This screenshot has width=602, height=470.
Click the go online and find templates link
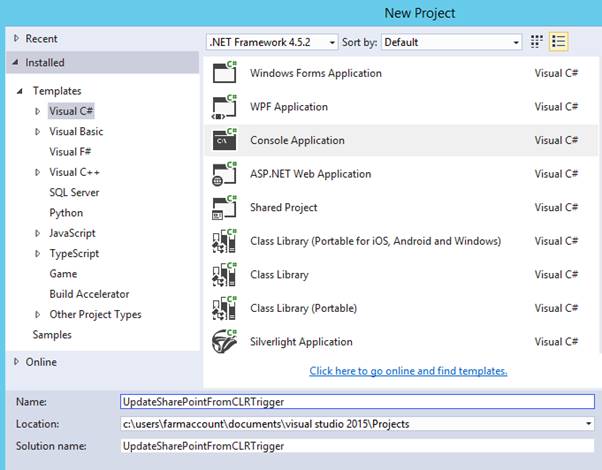tap(408, 371)
